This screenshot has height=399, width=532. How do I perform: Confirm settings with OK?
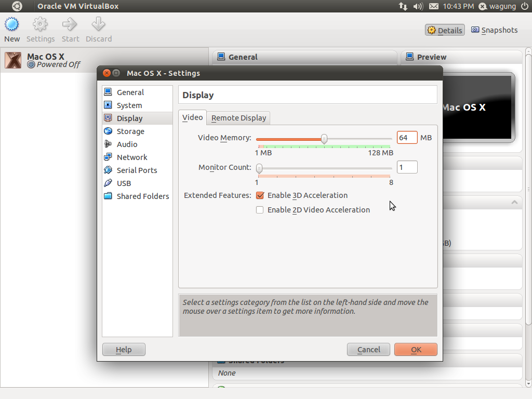[415, 349]
